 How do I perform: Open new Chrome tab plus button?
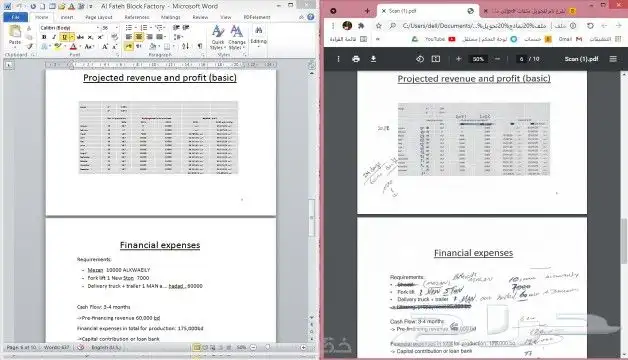pos(367,11)
